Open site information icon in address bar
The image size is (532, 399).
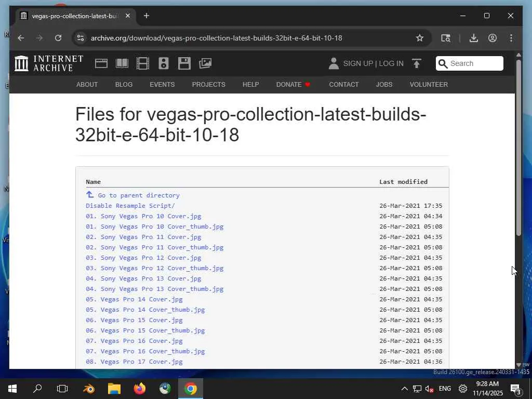81,38
